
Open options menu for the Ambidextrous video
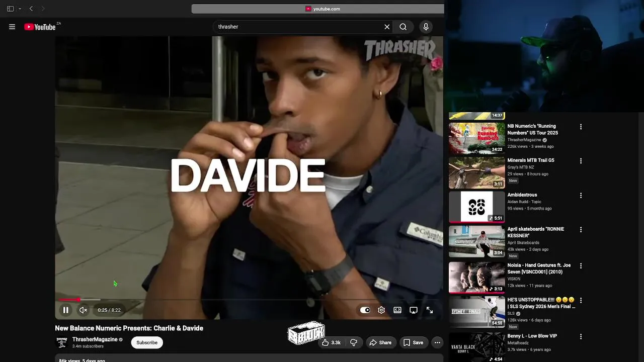click(581, 196)
